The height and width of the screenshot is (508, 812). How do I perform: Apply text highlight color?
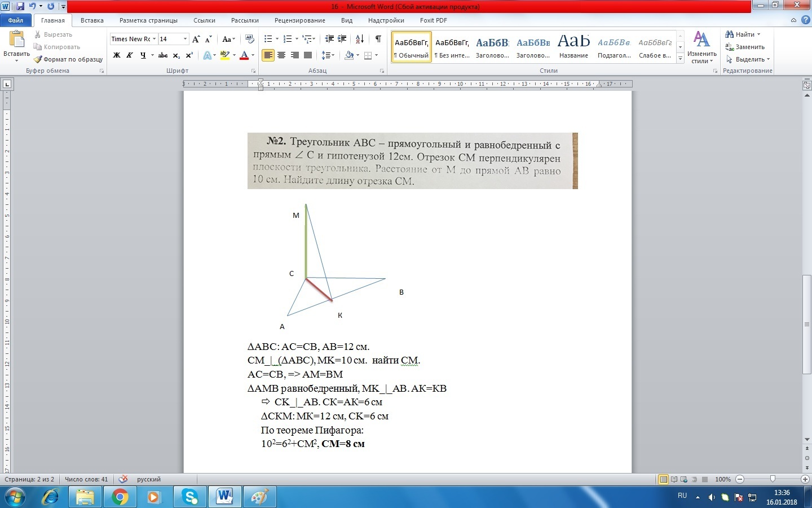225,55
